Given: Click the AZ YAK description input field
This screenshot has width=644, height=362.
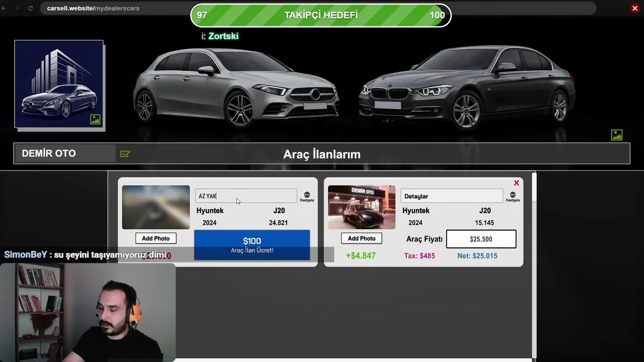Looking at the screenshot, I should [246, 196].
